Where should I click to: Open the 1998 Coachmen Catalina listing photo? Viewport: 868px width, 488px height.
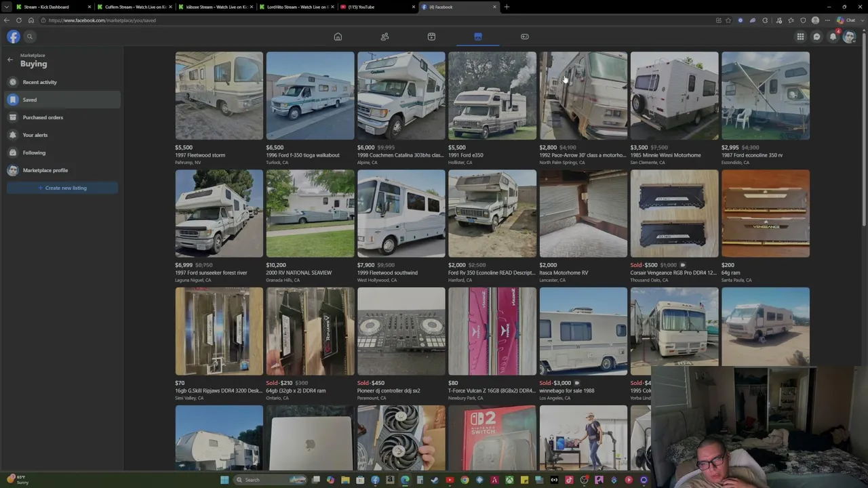point(401,96)
